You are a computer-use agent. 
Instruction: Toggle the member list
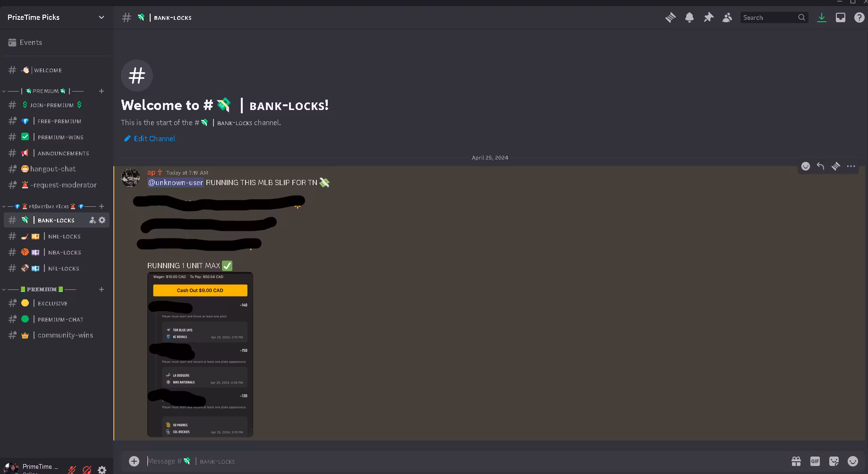[727, 17]
